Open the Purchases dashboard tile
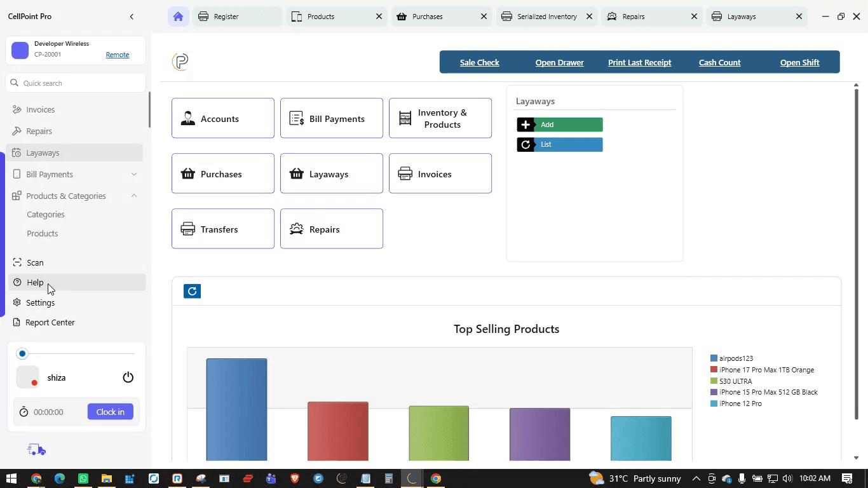The width and height of the screenshot is (868, 488). [223, 173]
